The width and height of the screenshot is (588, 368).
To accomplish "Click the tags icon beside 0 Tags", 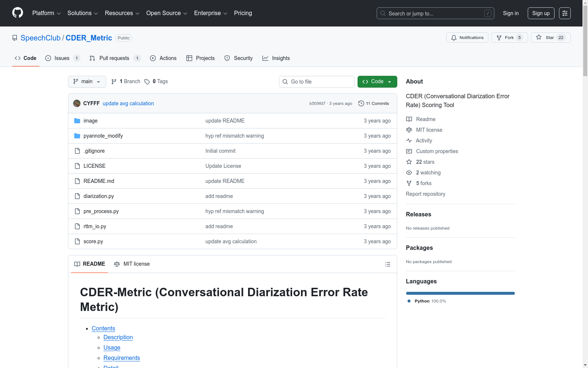I will (147, 82).
